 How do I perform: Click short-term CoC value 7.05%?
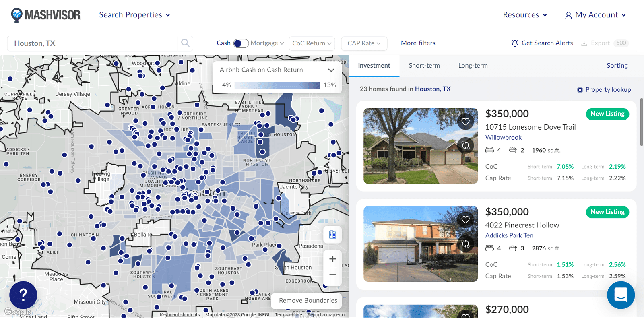[x=565, y=167]
